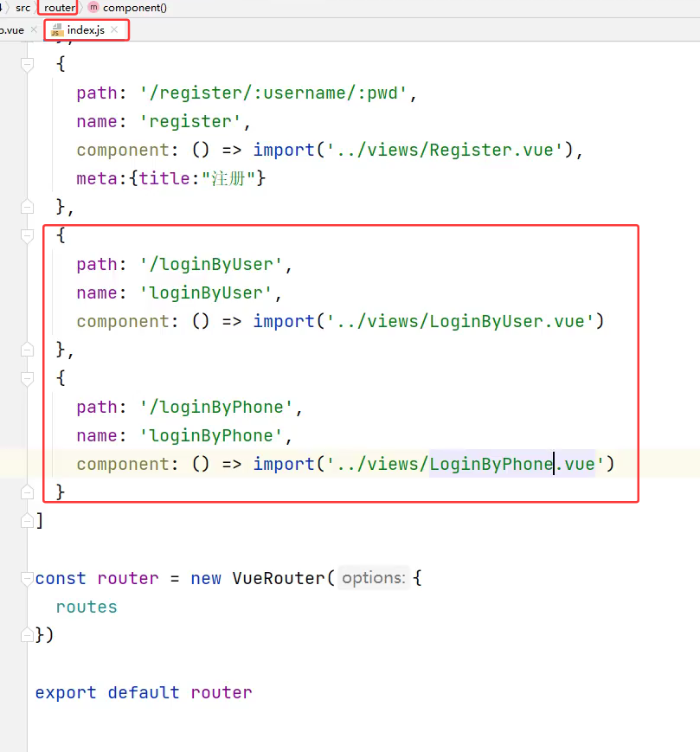Collapse the register route object fold marker
The height and width of the screenshot is (752, 700).
tap(28, 64)
